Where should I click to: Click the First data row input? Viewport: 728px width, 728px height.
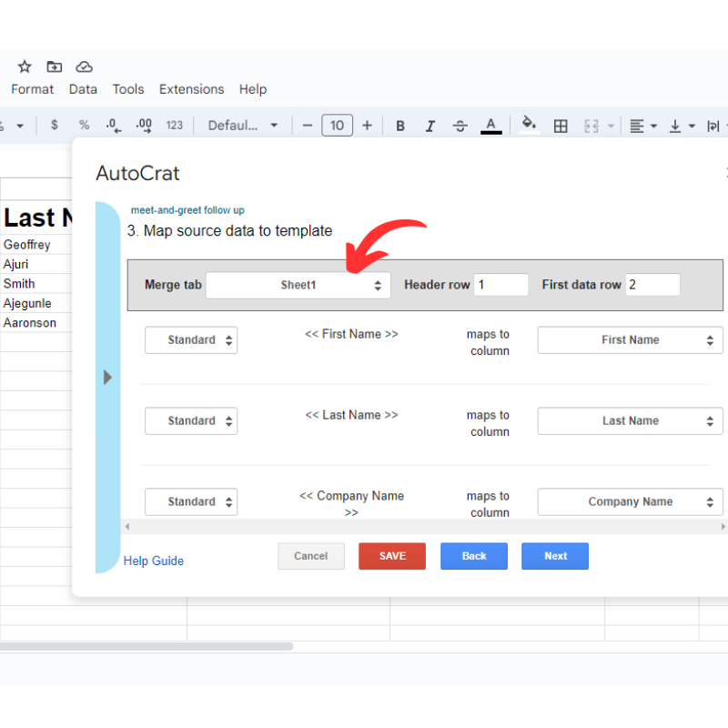652,285
